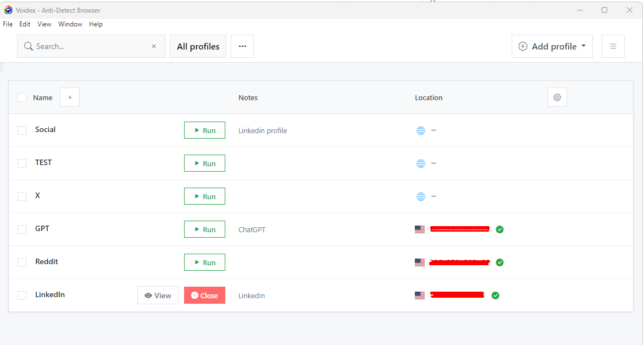644x345 pixels.
Task: Open the Window menu
Action: (x=70, y=24)
